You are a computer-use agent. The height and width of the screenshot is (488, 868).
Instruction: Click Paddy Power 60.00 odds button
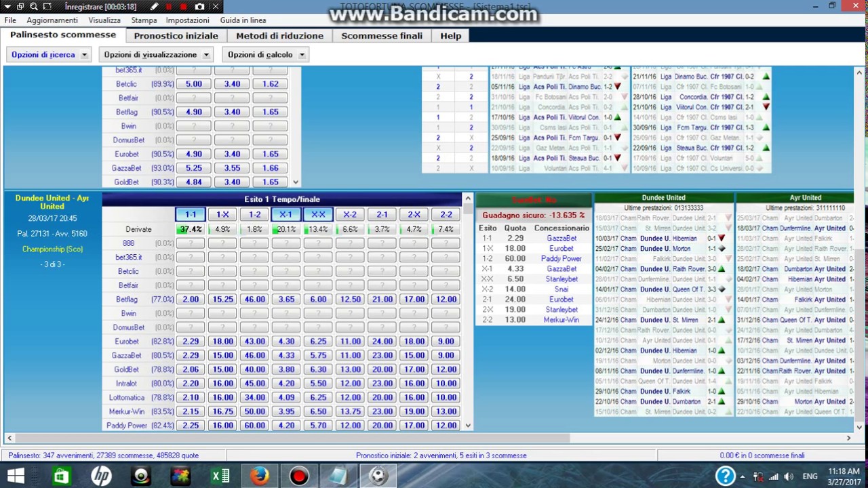coord(254,425)
